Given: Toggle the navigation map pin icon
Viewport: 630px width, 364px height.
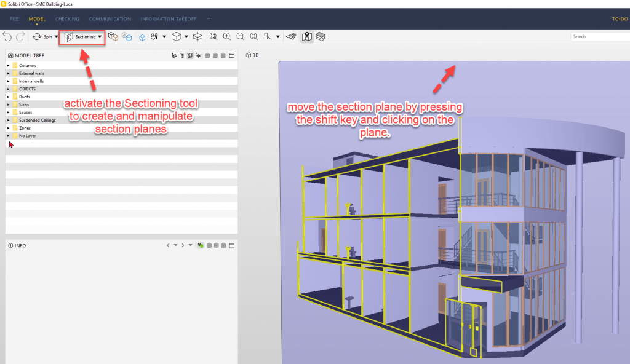Looking at the screenshot, I should [307, 36].
